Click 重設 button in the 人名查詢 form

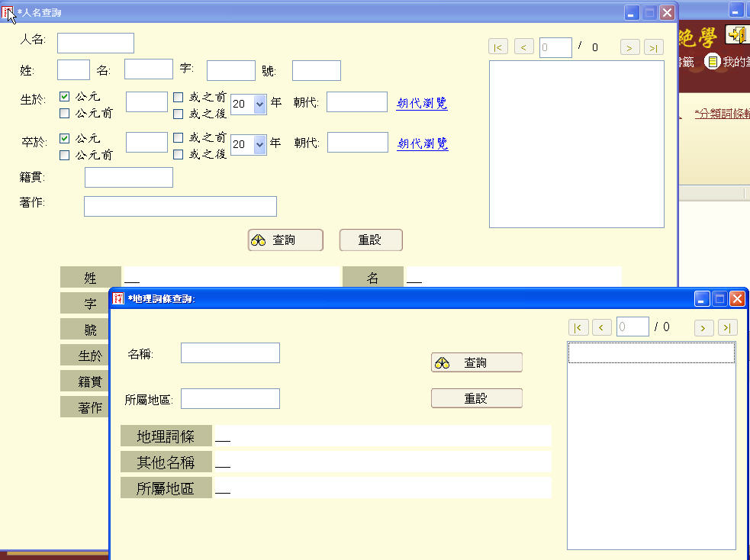(370, 240)
